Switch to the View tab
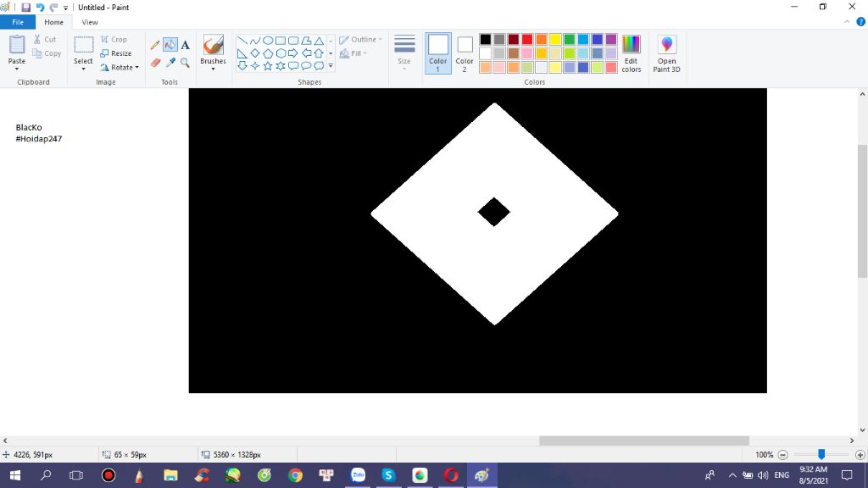This screenshot has width=868, height=488. [x=90, y=22]
